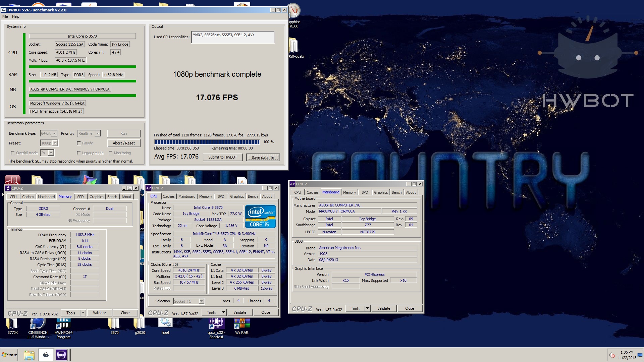The height and width of the screenshot is (362, 644).
Task: Click Used CPU capabilities text box
Action: point(233,37)
